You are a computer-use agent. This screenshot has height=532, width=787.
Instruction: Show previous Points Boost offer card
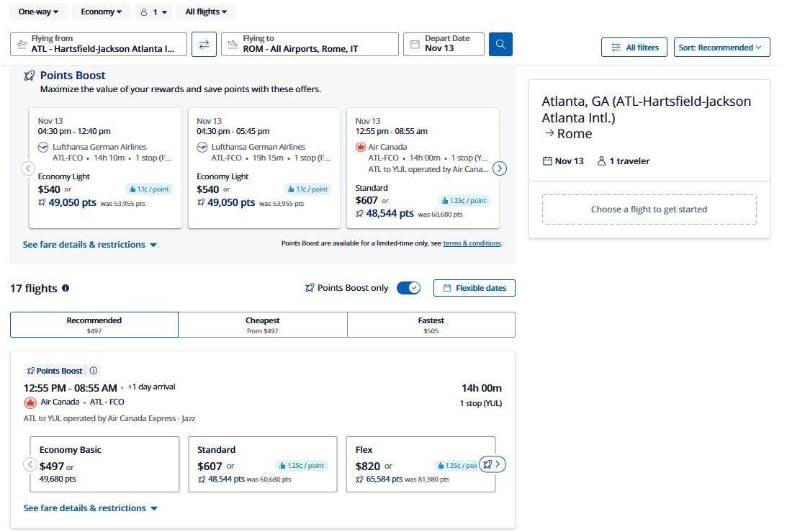coord(28,168)
